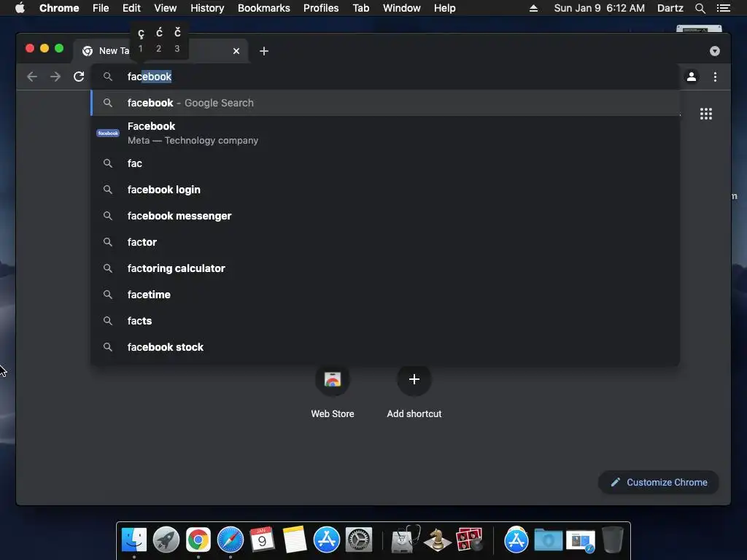Pick accent character ć option 2
The height and width of the screenshot is (560, 747).
pyautogui.click(x=159, y=40)
